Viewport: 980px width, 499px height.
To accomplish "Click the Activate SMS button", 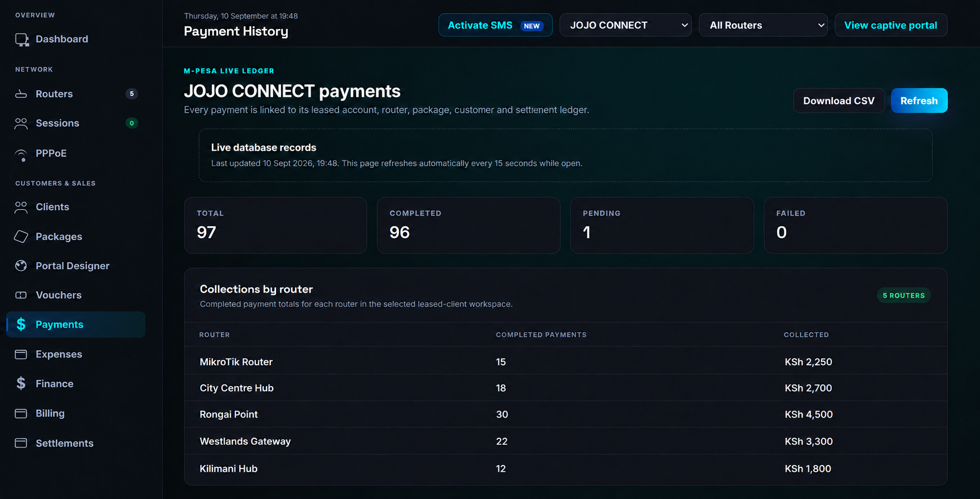I will (x=495, y=25).
